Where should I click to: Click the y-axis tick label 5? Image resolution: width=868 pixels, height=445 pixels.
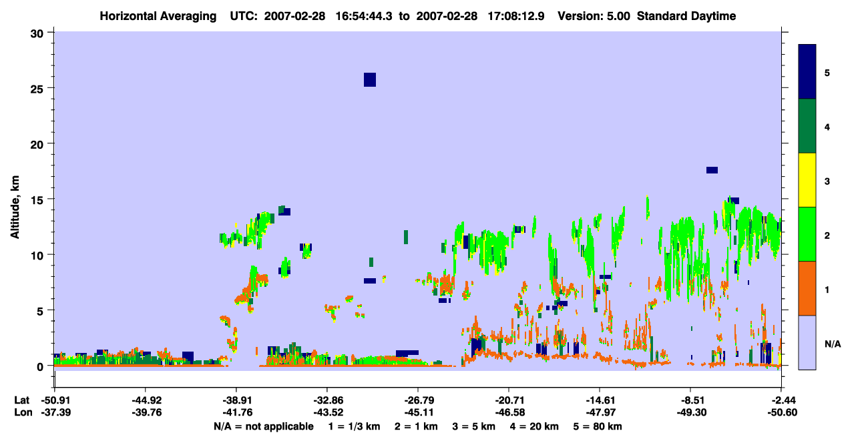[42, 310]
